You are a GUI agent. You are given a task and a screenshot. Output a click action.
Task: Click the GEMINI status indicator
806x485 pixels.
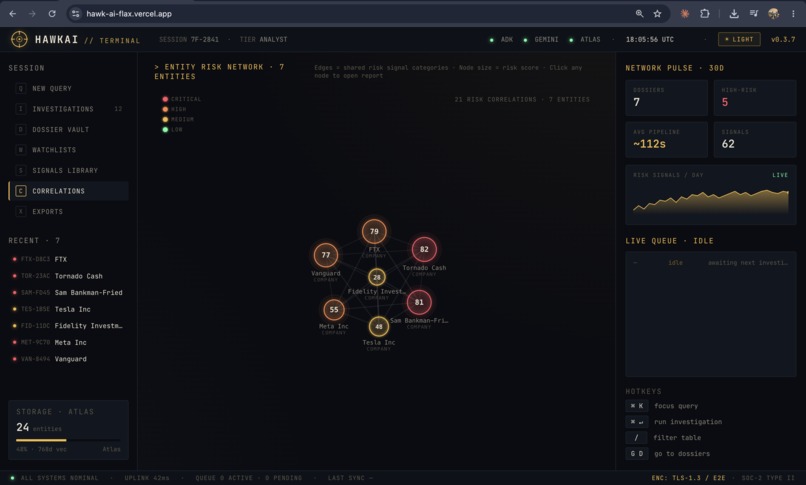541,40
